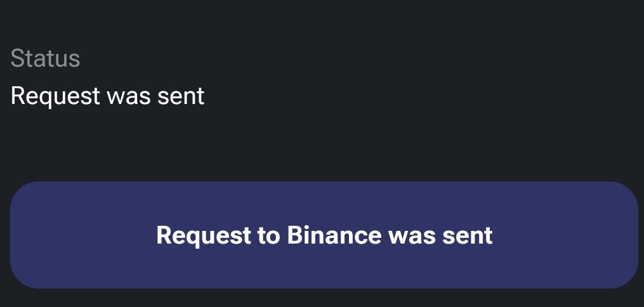Click the Status field title
644x307 pixels.
pyautogui.click(x=45, y=58)
